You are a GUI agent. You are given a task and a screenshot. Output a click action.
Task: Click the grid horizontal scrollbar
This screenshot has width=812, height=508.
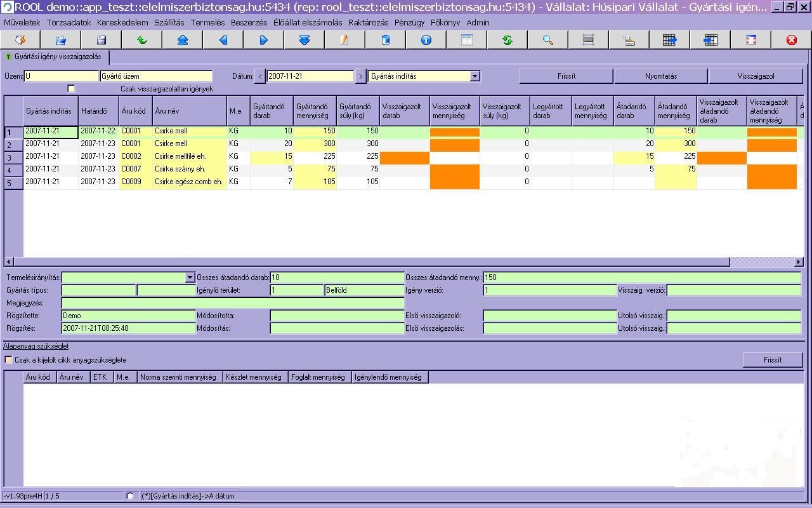tap(371, 262)
